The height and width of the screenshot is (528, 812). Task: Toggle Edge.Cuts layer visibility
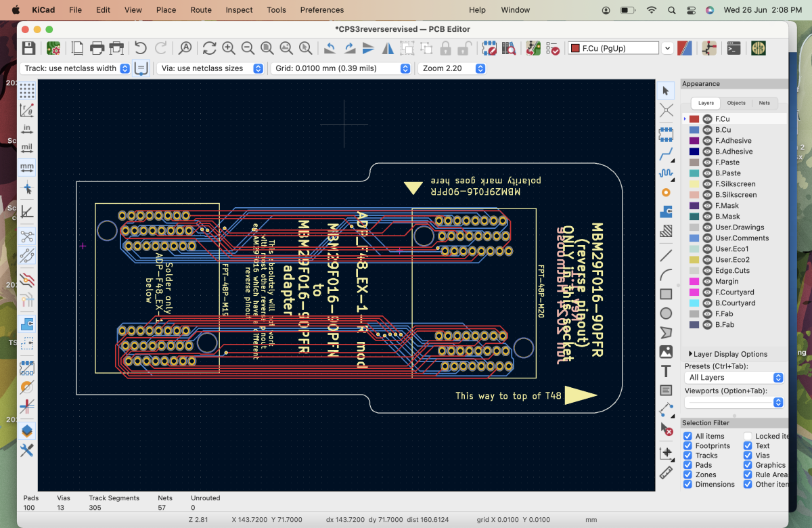click(707, 271)
